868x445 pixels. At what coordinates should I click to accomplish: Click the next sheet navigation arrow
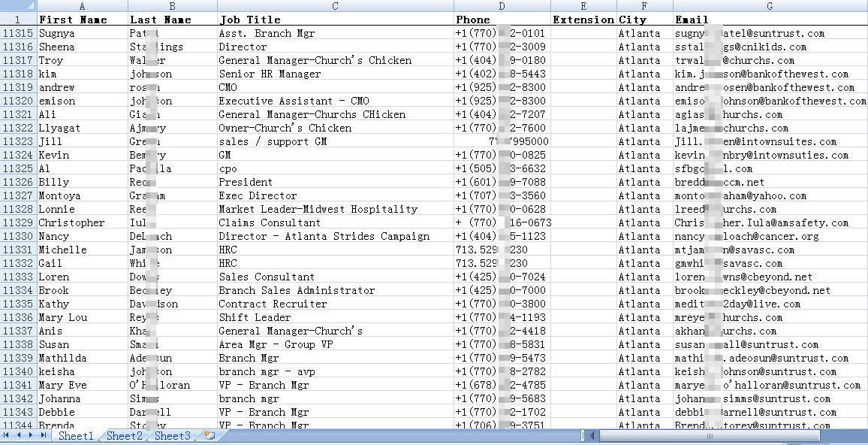31,435
